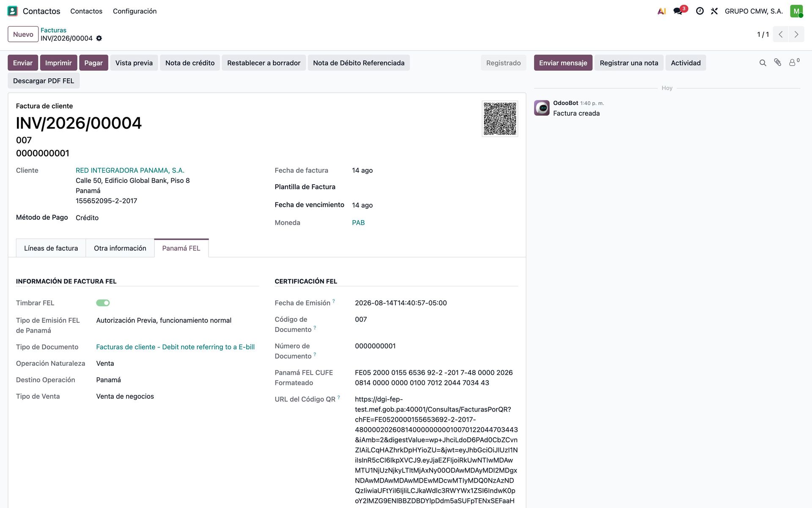Go to previous record arrow
The image size is (812, 508).
point(781,34)
